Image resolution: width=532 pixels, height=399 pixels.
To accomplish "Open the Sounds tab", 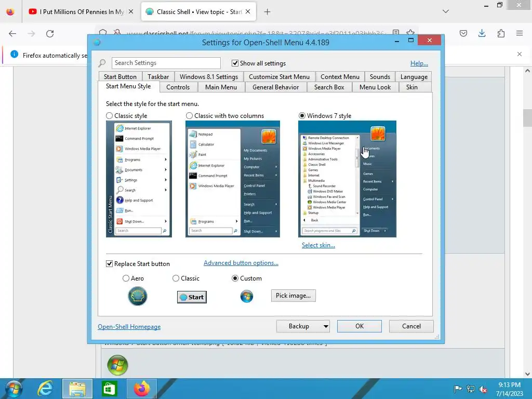I will (380, 77).
